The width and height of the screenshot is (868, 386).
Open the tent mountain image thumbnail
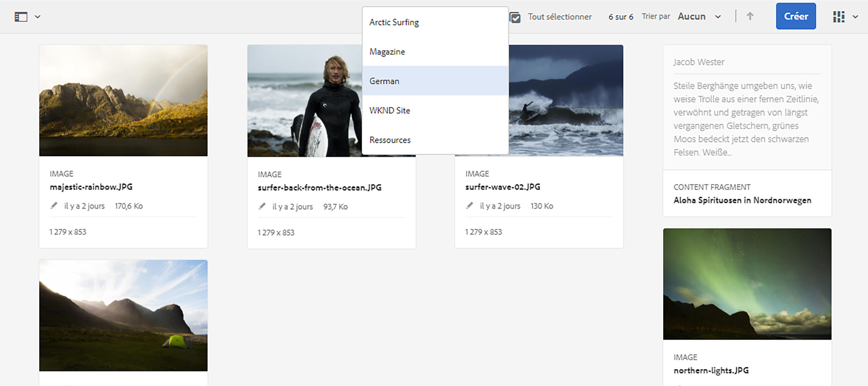pos(123,315)
